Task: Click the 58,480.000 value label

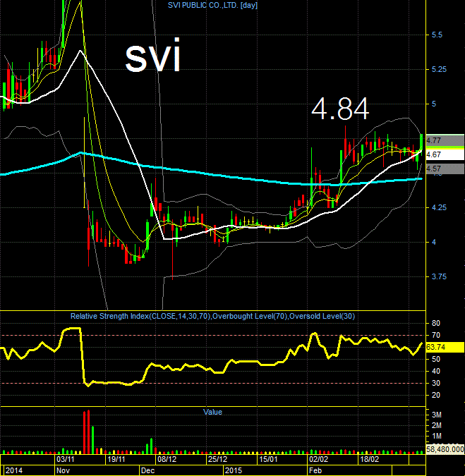Action: [x=445, y=449]
